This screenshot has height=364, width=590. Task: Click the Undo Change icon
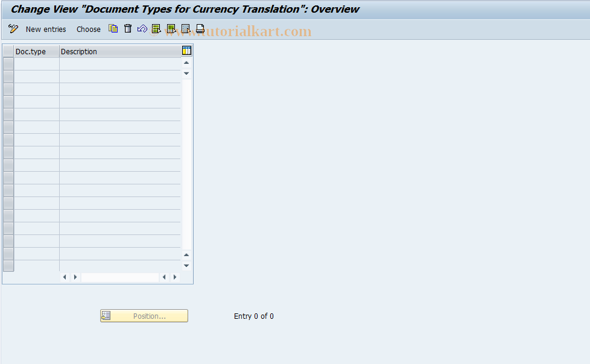click(142, 28)
